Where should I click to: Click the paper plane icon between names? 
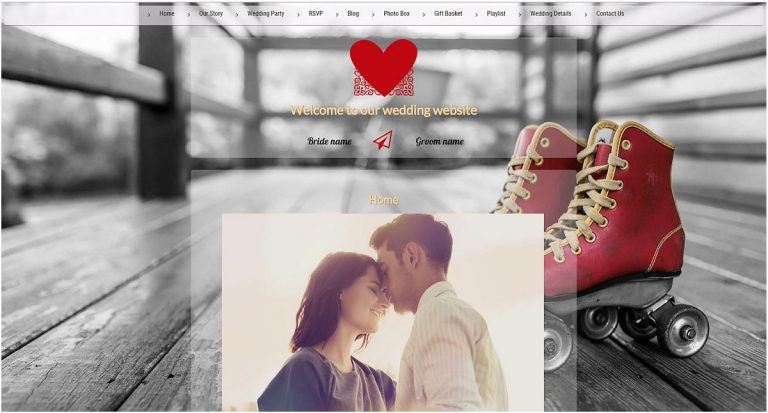click(x=382, y=141)
